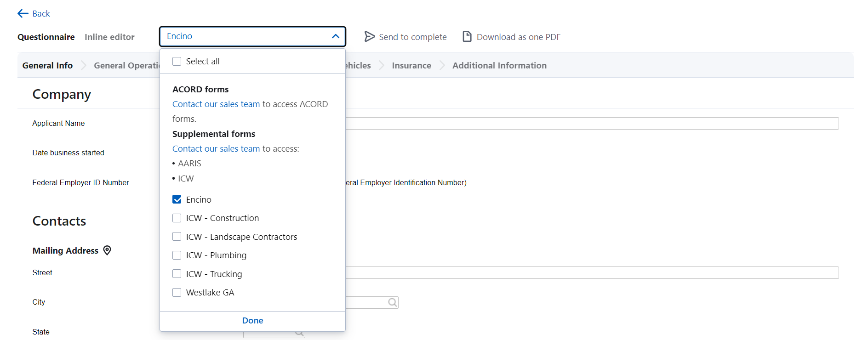Collapse the Encino form selector dropdown
This screenshot has width=868, height=340.
[x=335, y=36]
